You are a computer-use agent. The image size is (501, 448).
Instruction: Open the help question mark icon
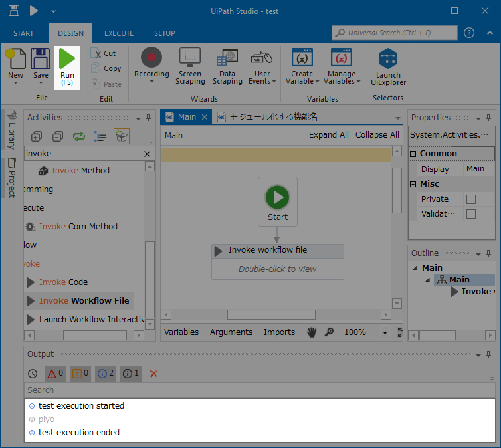[x=468, y=33]
